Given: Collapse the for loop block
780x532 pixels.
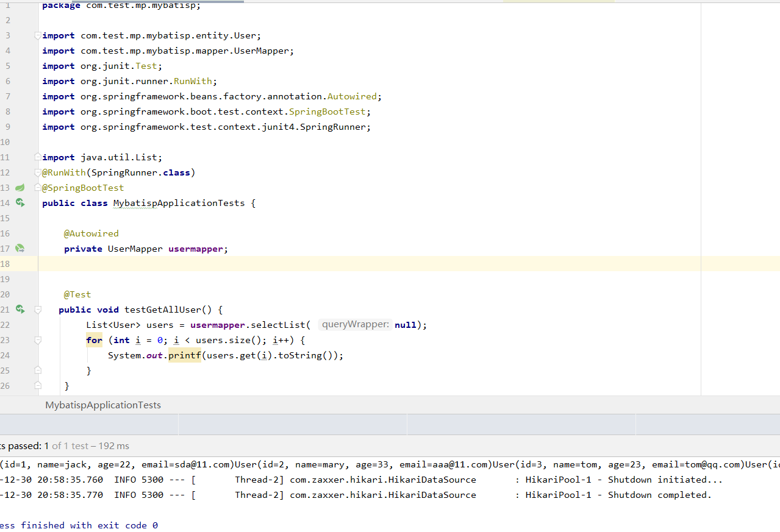Looking at the screenshot, I should click(x=38, y=340).
